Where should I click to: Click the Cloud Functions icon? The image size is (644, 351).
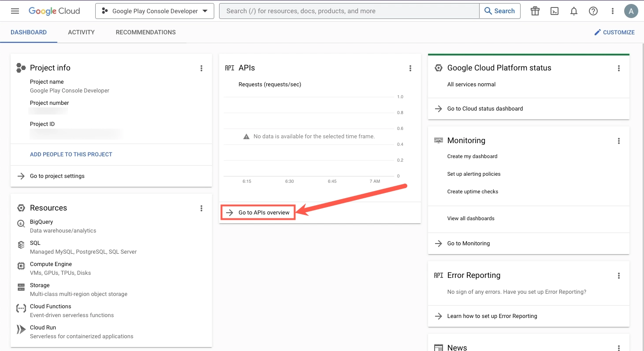click(x=21, y=308)
